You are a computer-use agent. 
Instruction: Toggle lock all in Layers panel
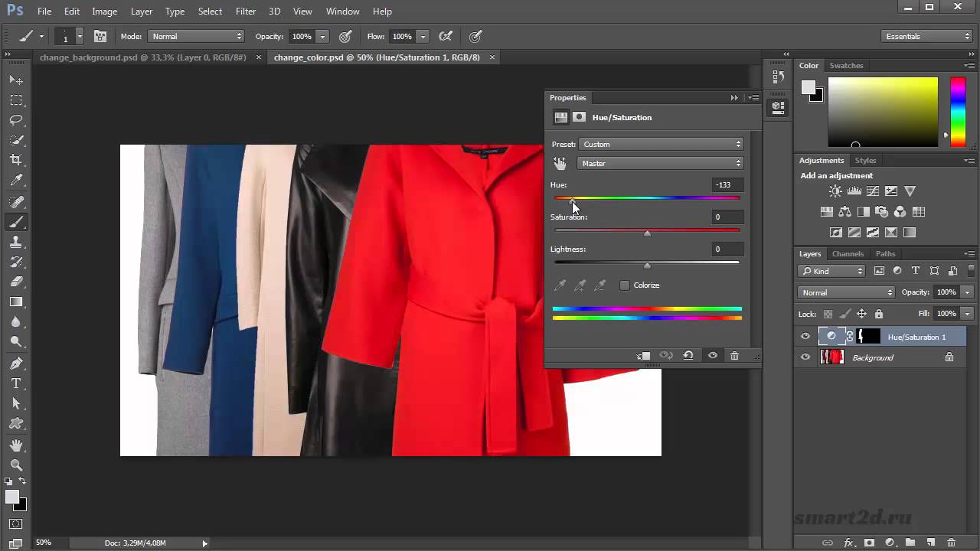point(879,314)
